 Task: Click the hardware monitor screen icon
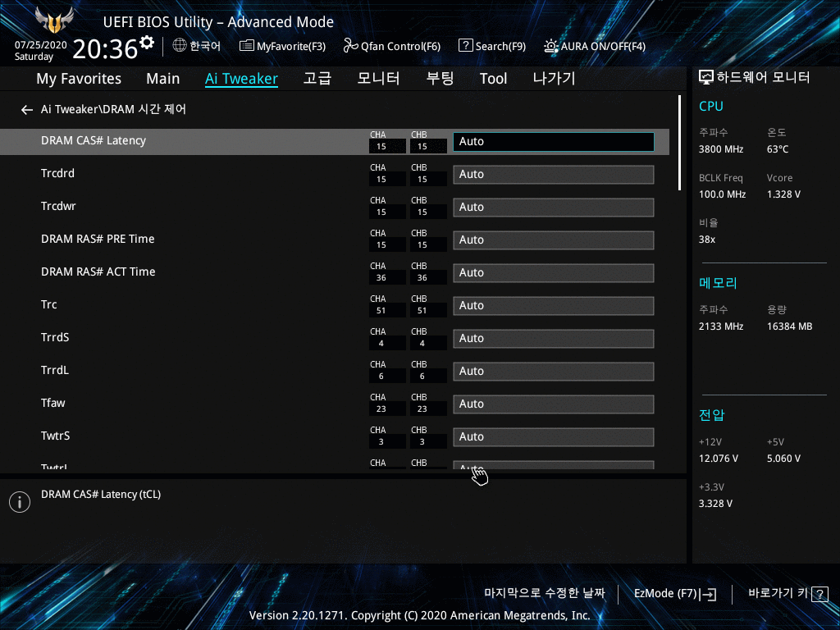tap(706, 78)
